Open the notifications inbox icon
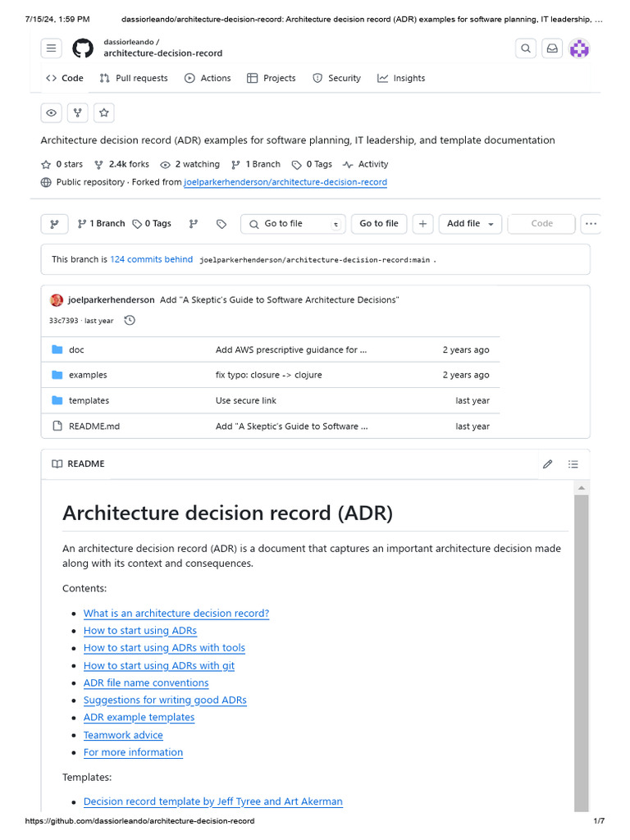 tap(552, 48)
